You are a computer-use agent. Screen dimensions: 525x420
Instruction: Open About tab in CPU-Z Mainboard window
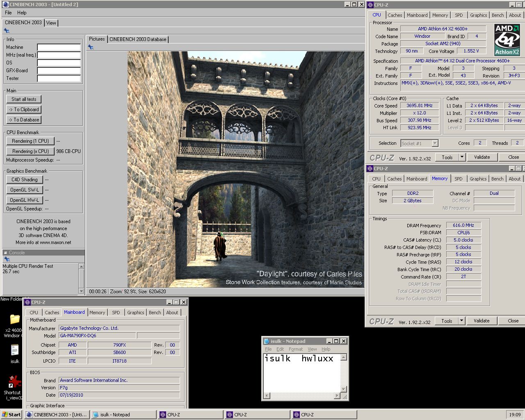pyautogui.click(x=172, y=313)
